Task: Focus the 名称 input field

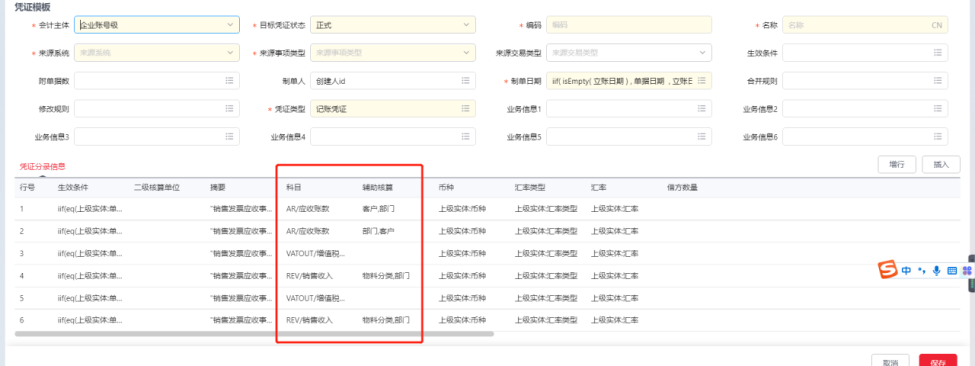Action: pos(865,25)
